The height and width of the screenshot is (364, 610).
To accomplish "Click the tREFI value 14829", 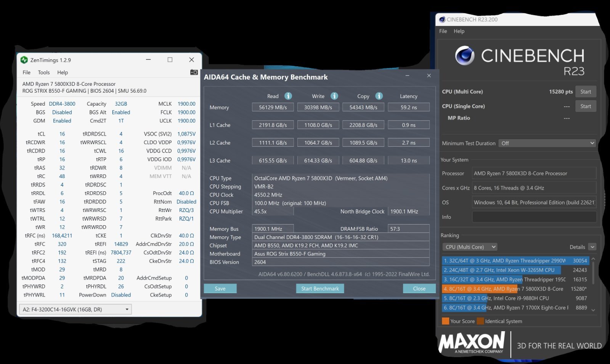I will pyautogui.click(x=121, y=244).
